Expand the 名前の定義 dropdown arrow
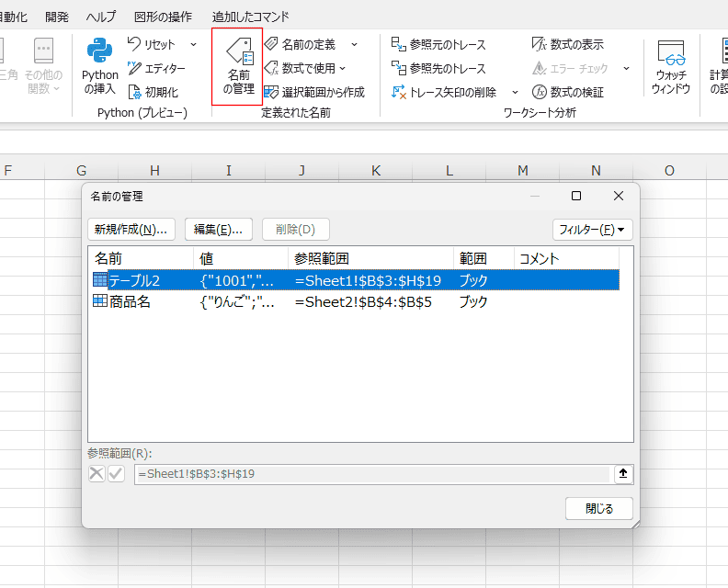This screenshot has width=728, height=588. click(354, 44)
